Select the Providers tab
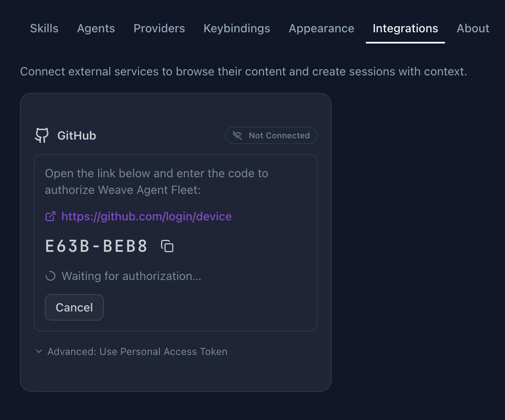Viewport: 505px width, 420px height. [x=159, y=28]
